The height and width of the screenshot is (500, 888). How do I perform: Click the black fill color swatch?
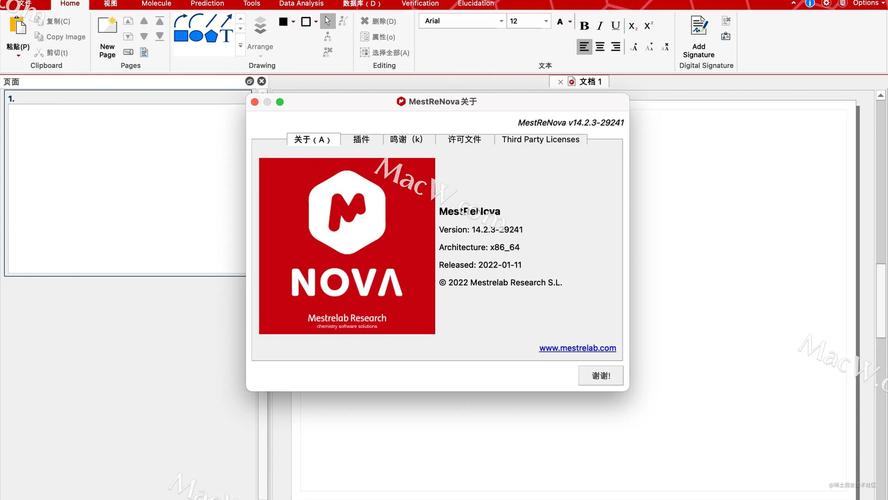click(283, 22)
